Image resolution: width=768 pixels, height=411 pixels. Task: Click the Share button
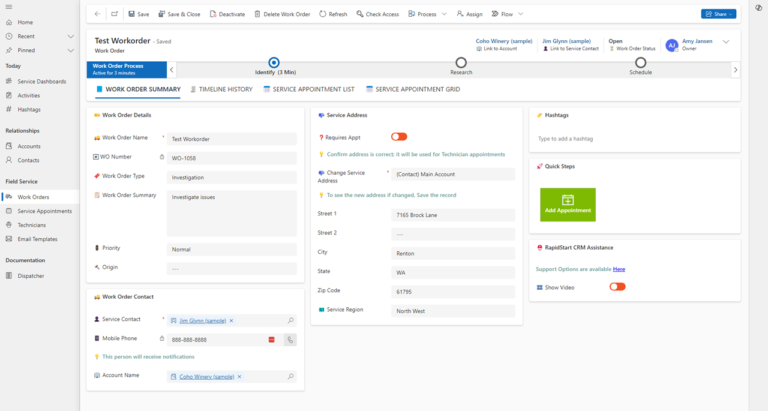point(718,14)
